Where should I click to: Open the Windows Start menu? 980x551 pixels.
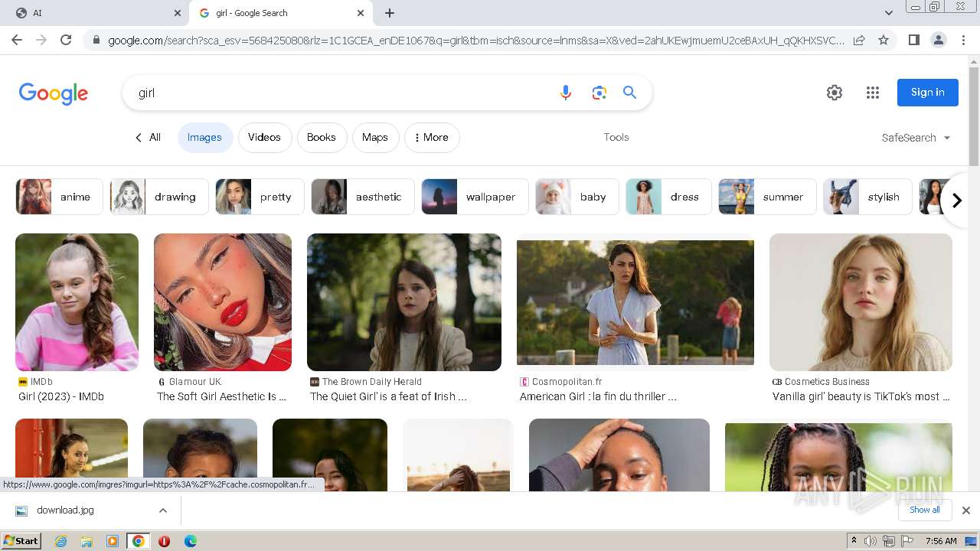21,541
